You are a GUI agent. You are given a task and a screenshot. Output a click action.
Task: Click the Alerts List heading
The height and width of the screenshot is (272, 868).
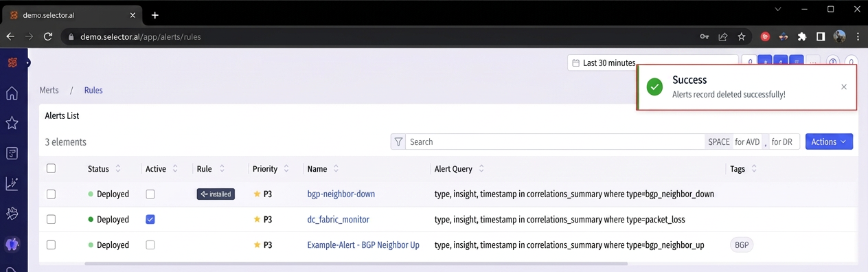[62, 115]
